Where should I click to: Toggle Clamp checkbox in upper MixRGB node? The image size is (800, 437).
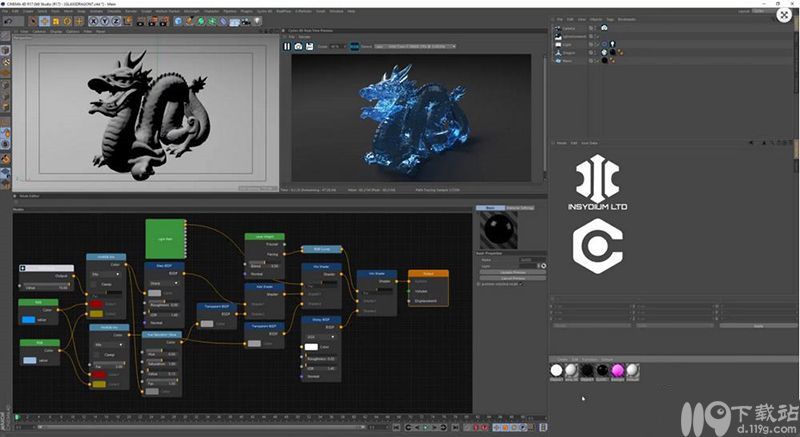[x=95, y=284]
